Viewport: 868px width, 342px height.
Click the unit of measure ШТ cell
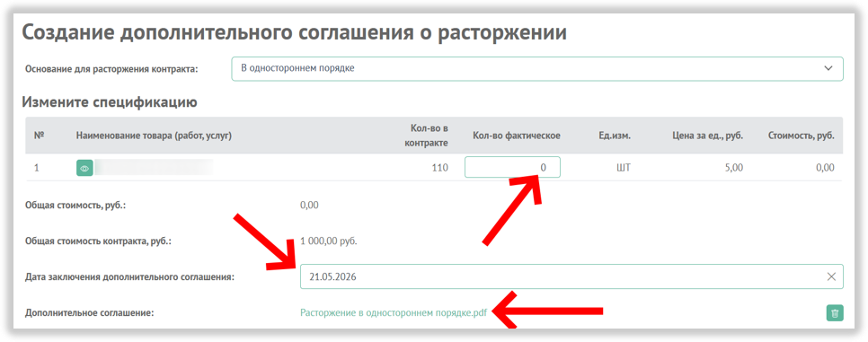pos(624,168)
